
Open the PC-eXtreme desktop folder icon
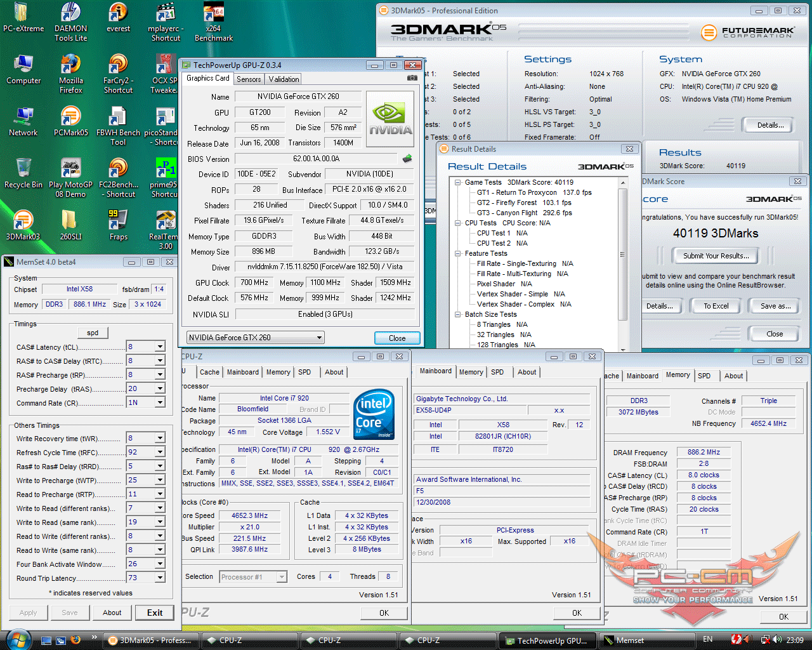(23, 17)
